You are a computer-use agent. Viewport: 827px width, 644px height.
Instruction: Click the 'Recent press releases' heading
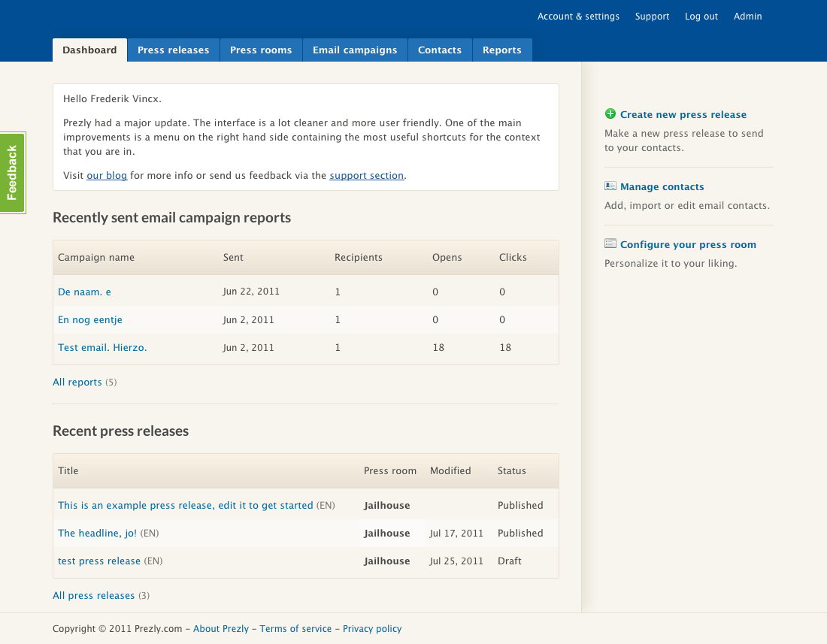(121, 431)
